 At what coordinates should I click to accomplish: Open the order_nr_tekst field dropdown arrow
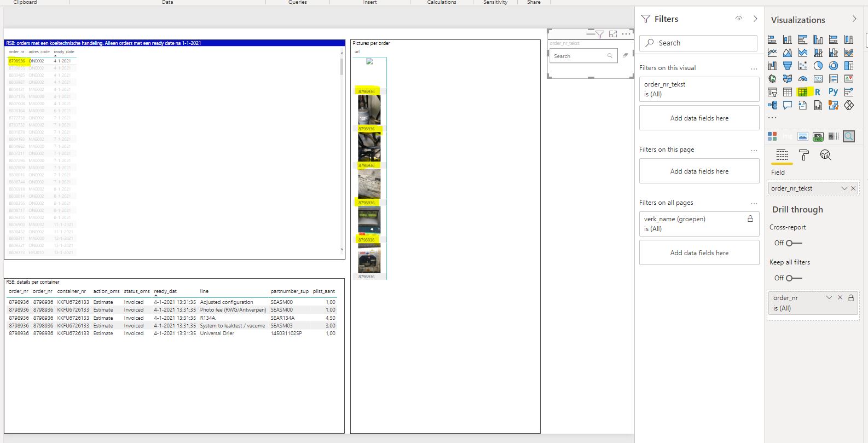click(844, 188)
